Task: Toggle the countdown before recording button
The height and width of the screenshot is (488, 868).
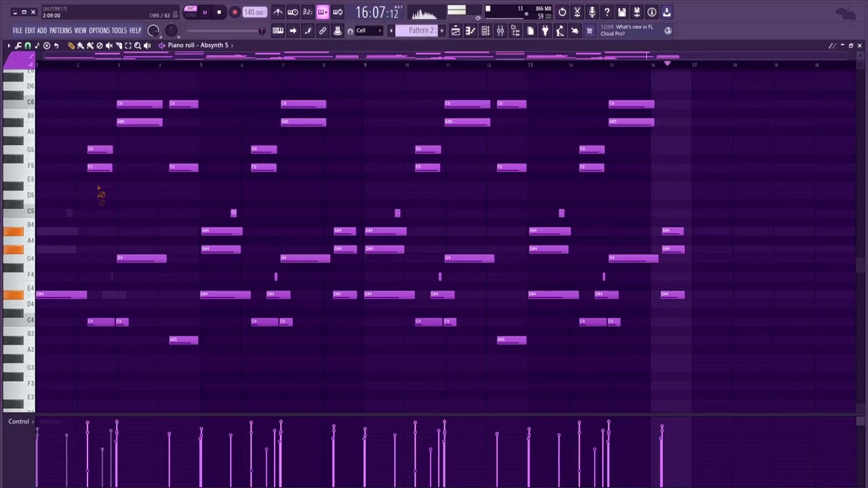Action: (x=308, y=12)
